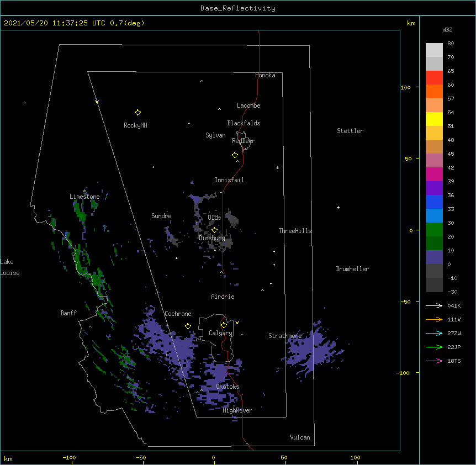The image size is (476, 465).
Task: Click the 27ZW legend label
Action: [x=454, y=333]
